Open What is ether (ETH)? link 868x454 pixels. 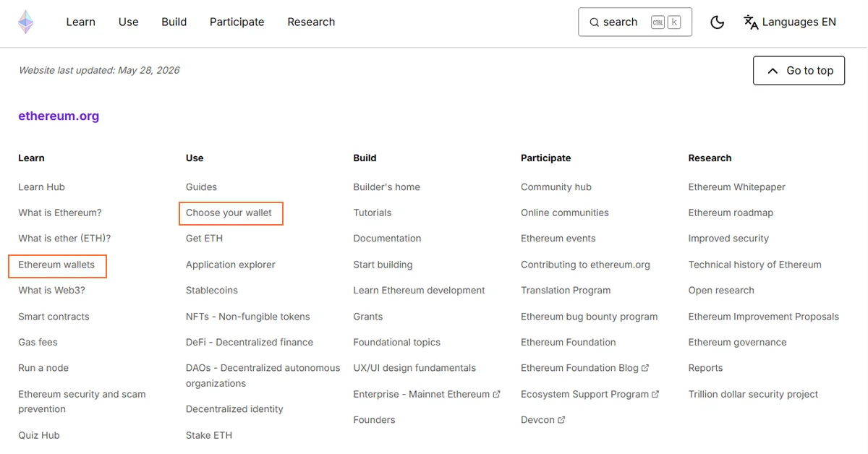[64, 238]
